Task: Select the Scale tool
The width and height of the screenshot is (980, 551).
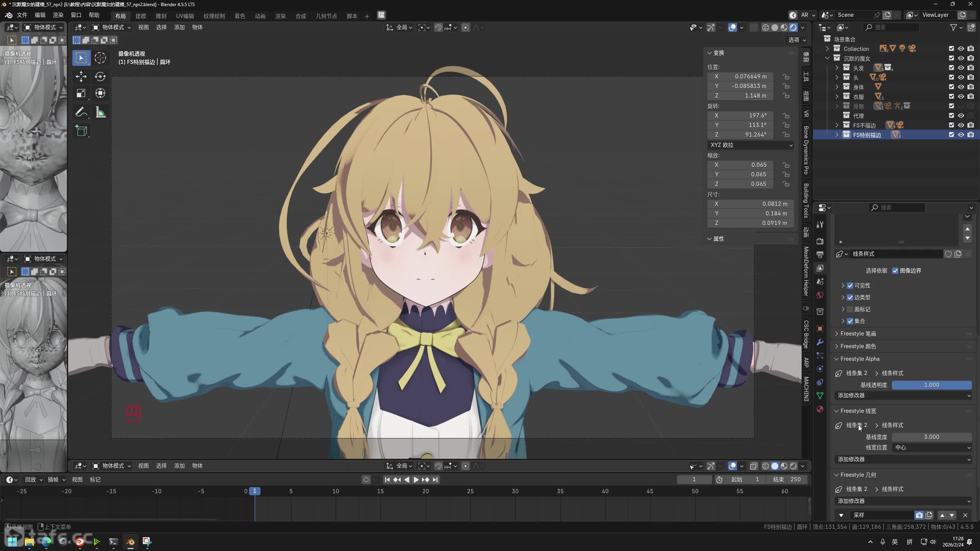Action: (x=81, y=93)
